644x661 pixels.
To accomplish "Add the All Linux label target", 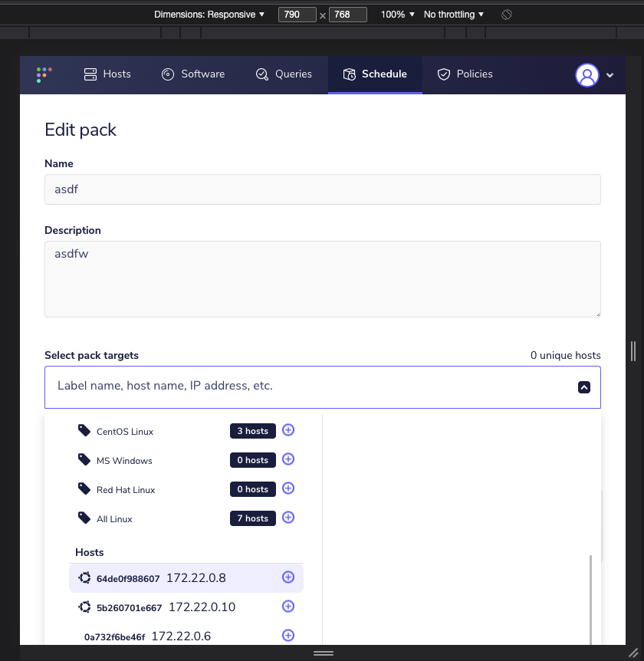I will pos(288,518).
